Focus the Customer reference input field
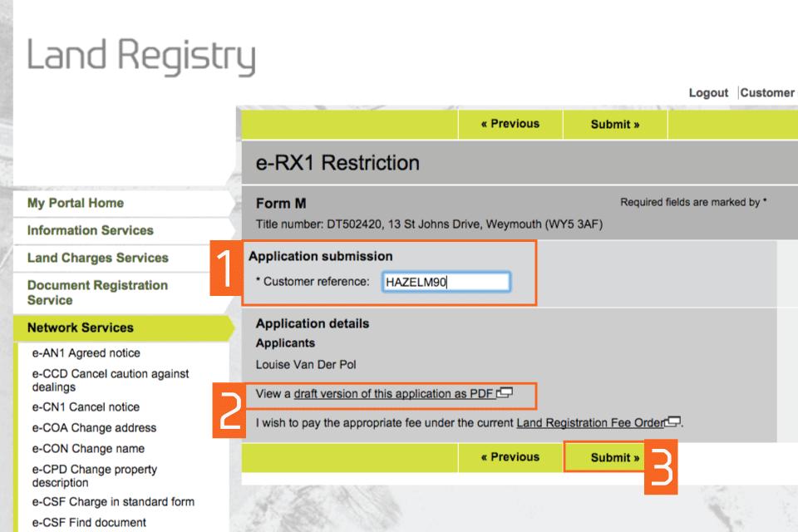 pos(446,283)
